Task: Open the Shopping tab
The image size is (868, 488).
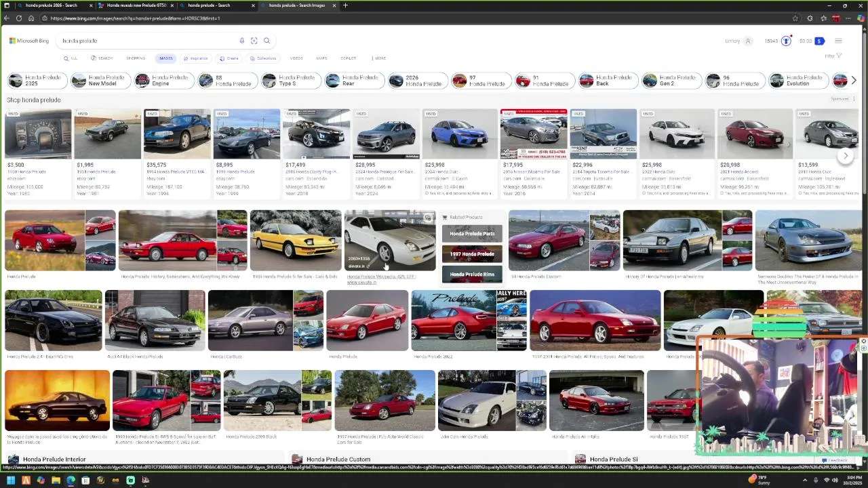Action: click(x=136, y=58)
